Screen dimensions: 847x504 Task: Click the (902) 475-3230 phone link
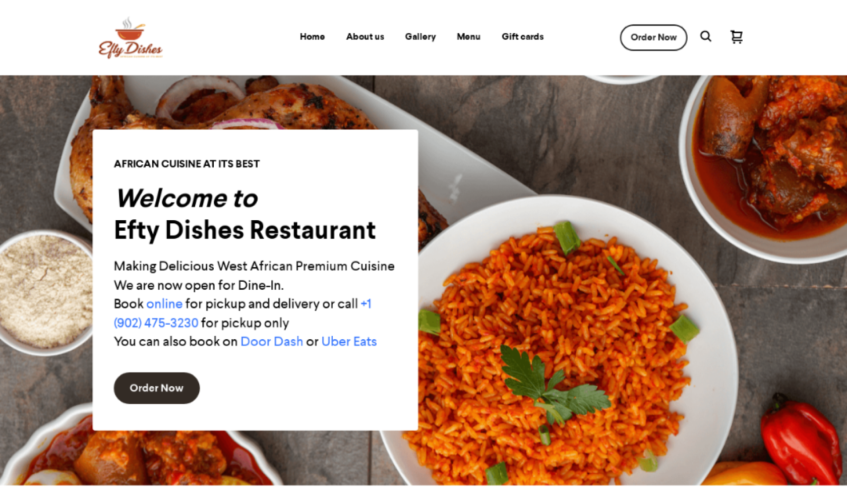[x=156, y=323]
